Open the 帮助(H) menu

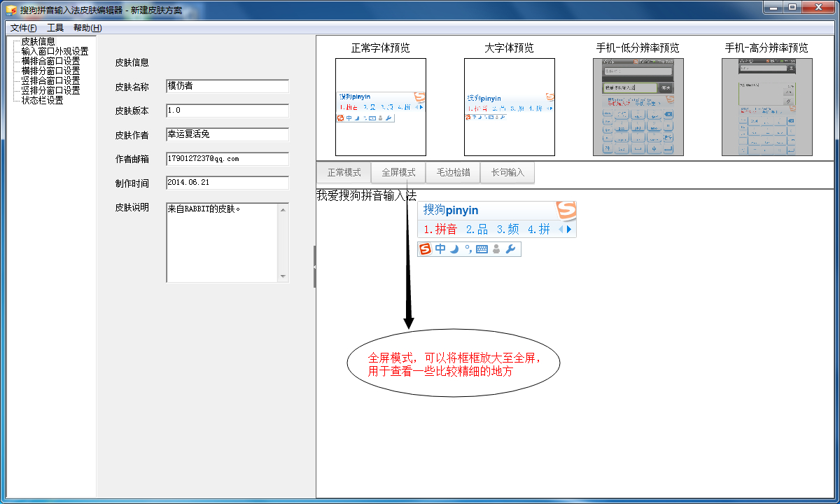87,28
